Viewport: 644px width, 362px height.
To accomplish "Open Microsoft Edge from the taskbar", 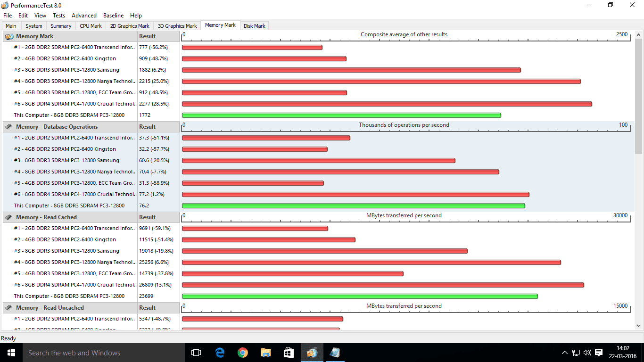I will click(220, 353).
